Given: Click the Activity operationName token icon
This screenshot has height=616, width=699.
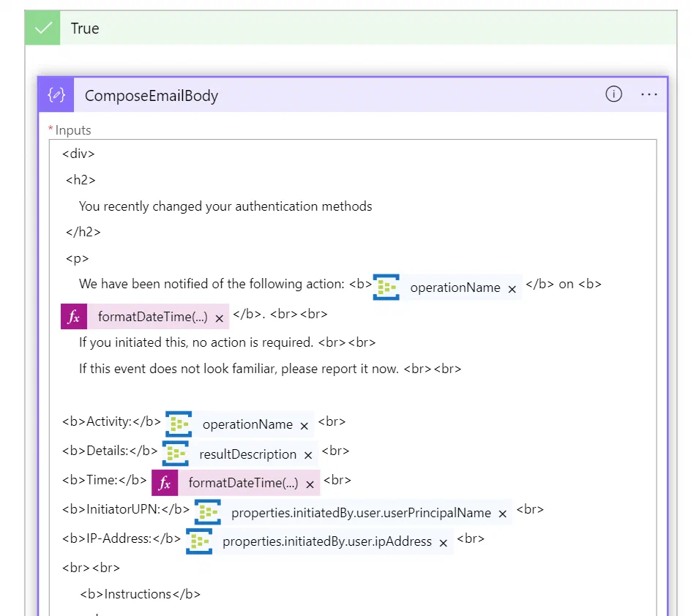Looking at the screenshot, I should 179,424.
